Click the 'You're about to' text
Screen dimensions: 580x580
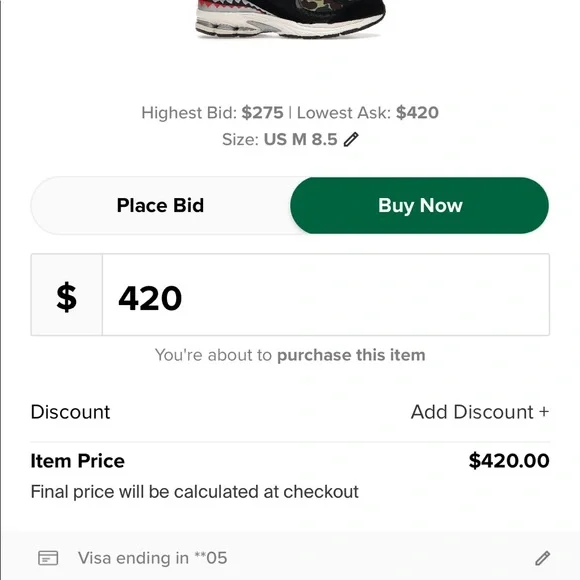[213, 355]
